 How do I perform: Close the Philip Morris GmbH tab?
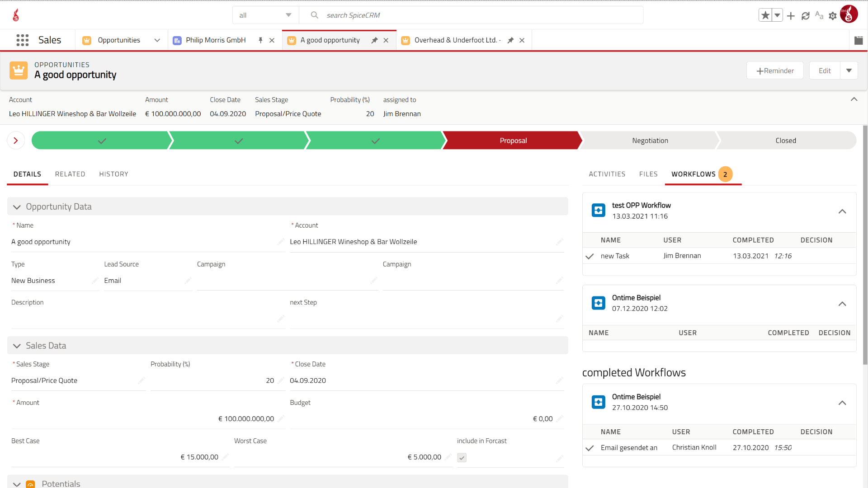point(272,40)
